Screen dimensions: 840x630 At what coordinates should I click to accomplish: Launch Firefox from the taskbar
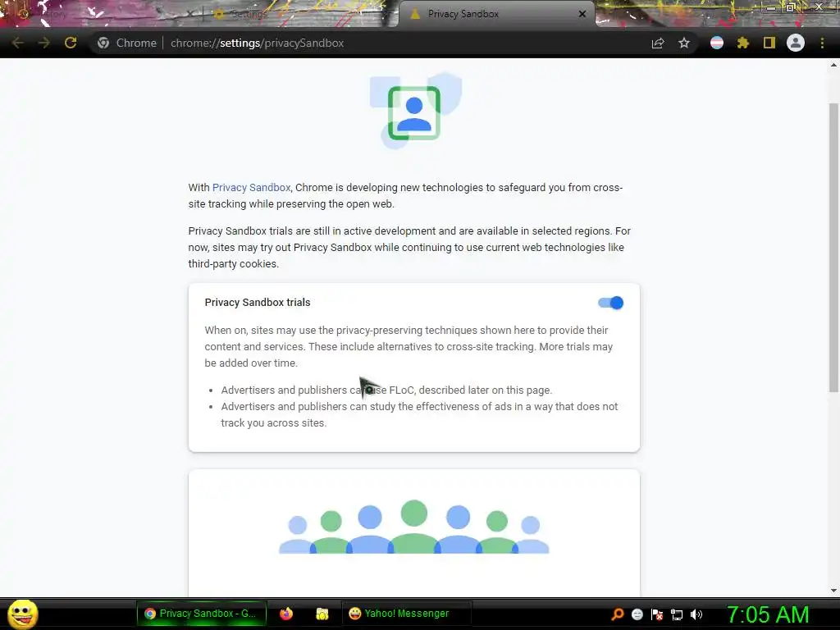click(x=286, y=614)
